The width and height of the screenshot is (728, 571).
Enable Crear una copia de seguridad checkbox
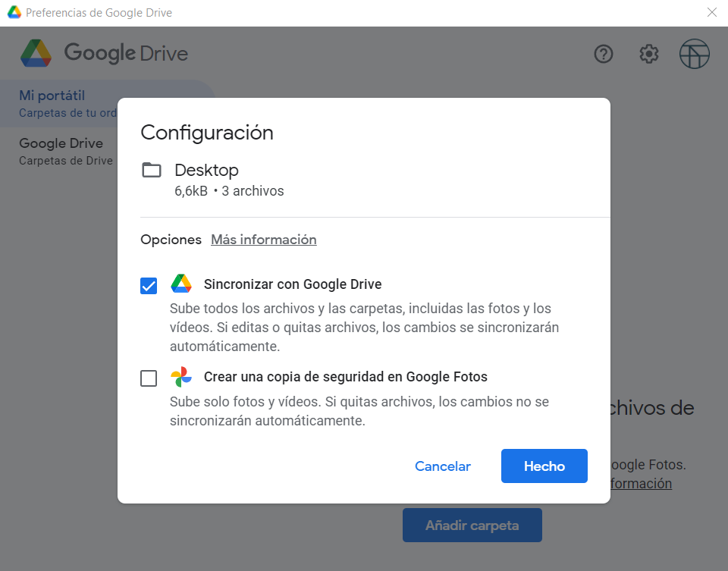click(x=149, y=378)
